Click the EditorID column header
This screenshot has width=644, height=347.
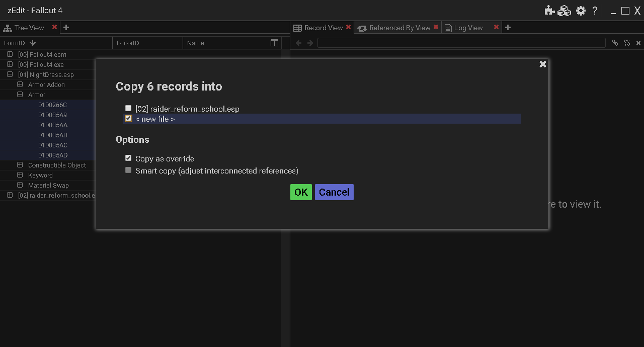[147, 43]
